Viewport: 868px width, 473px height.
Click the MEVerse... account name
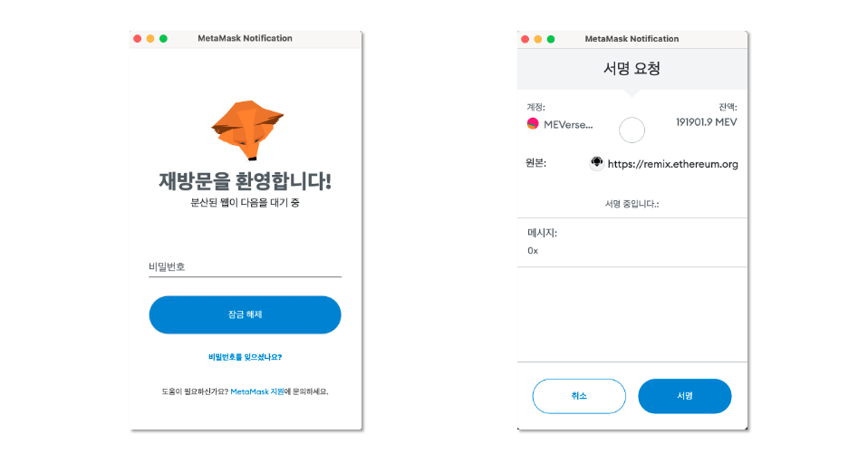568,125
